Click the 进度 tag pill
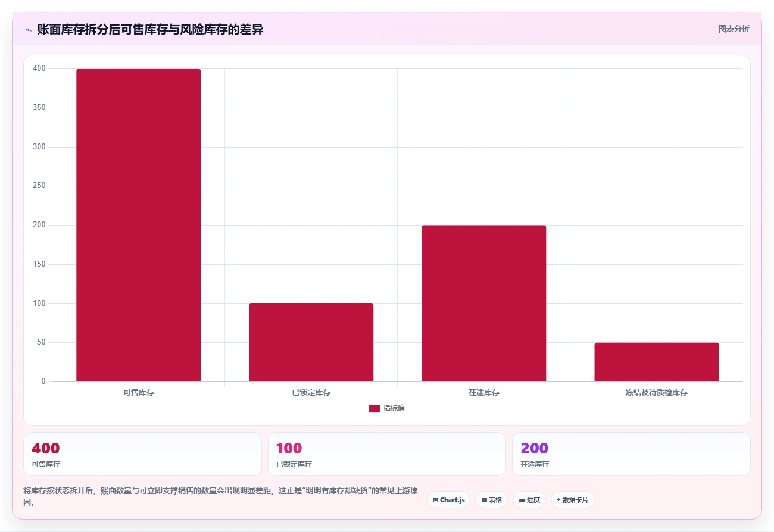 point(529,500)
